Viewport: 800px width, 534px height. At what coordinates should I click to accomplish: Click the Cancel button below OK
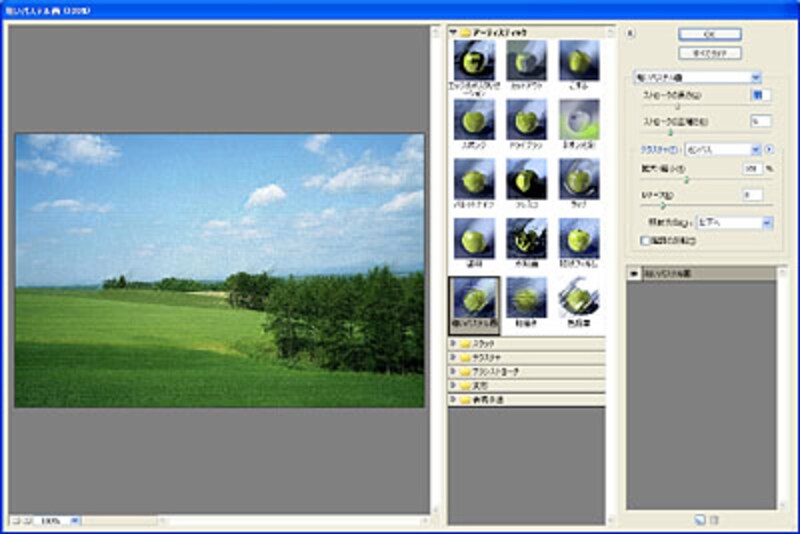pyautogui.click(x=709, y=52)
